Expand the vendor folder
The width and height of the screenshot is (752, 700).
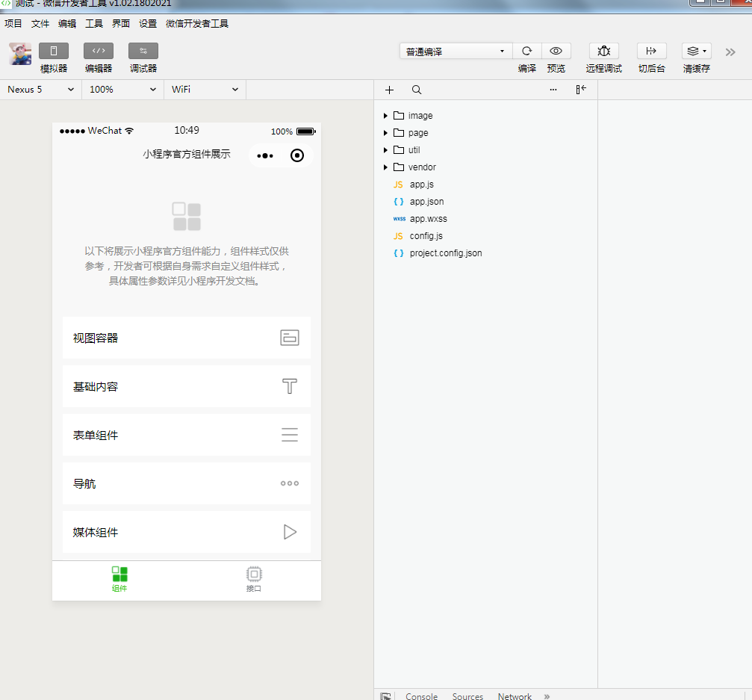pyautogui.click(x=485, y=167)
